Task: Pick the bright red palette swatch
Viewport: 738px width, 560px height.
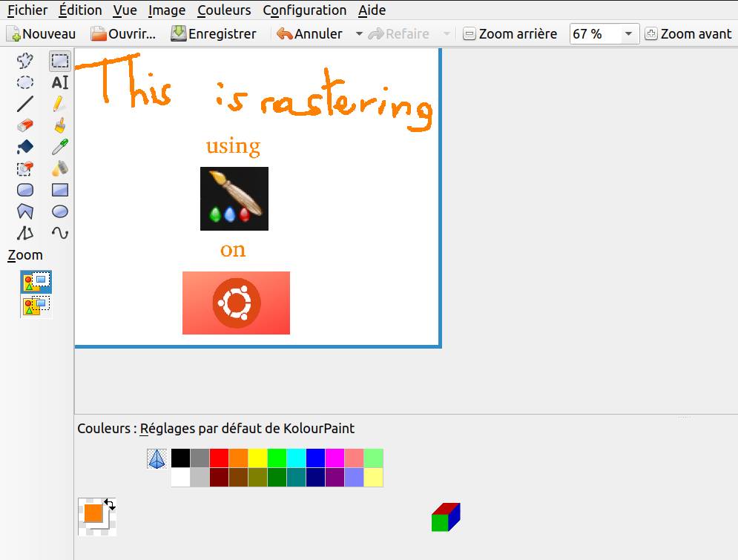Action: 220,458
